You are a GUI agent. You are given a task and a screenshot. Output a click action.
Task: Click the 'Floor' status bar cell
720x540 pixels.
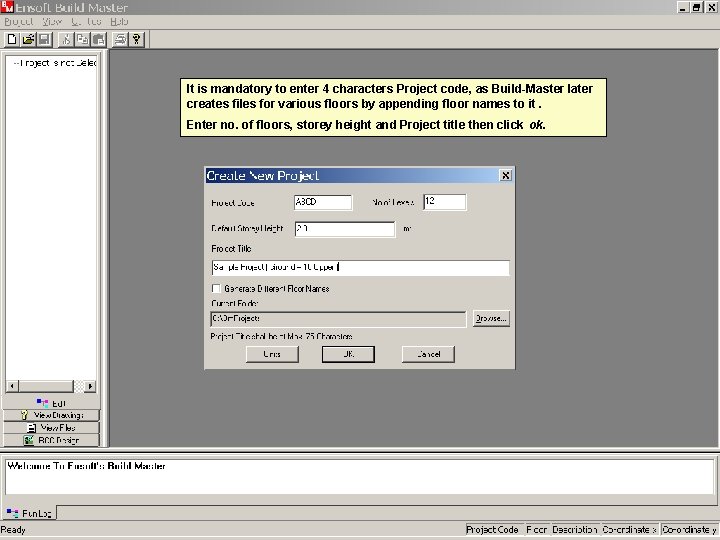click(537, 529)
